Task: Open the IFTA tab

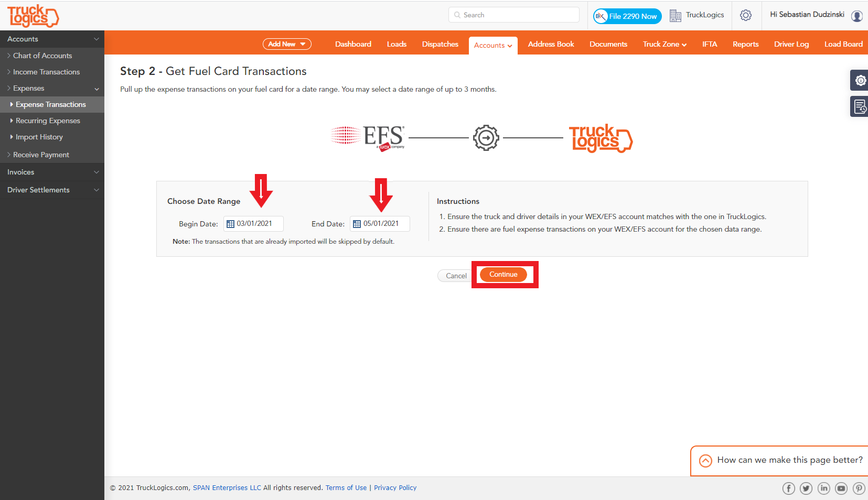Action: 710,44
